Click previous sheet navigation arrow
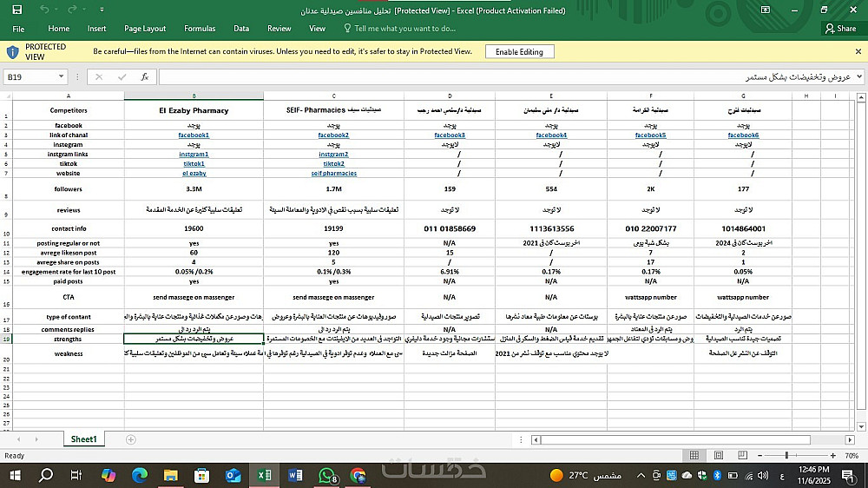The width and height of the screenshot is (868, 488). (x=18, y=439)
